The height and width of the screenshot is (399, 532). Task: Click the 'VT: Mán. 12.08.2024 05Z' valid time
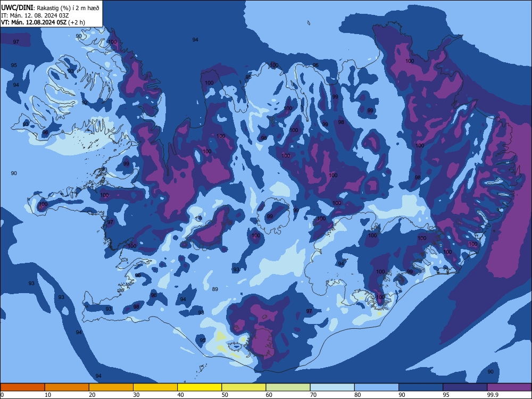pyautogui.click(x=34, y=22)
